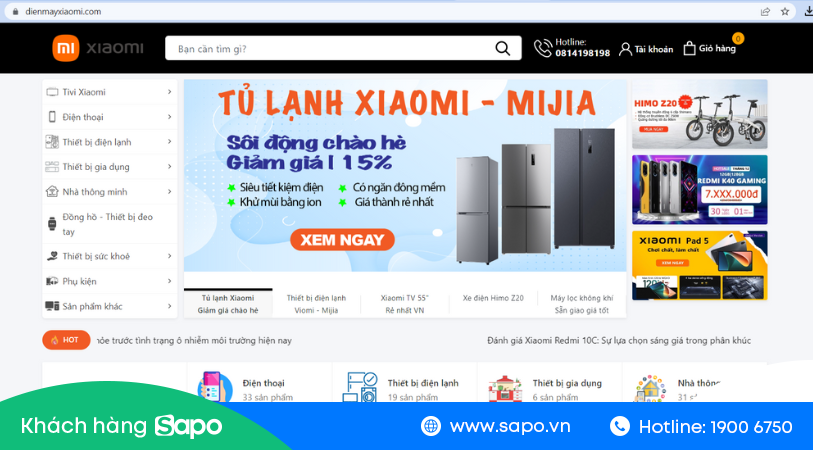Click the XEM NGAY banner button
Image resolution: width=813 pixels, height=450 pixels.
(342, 240)
